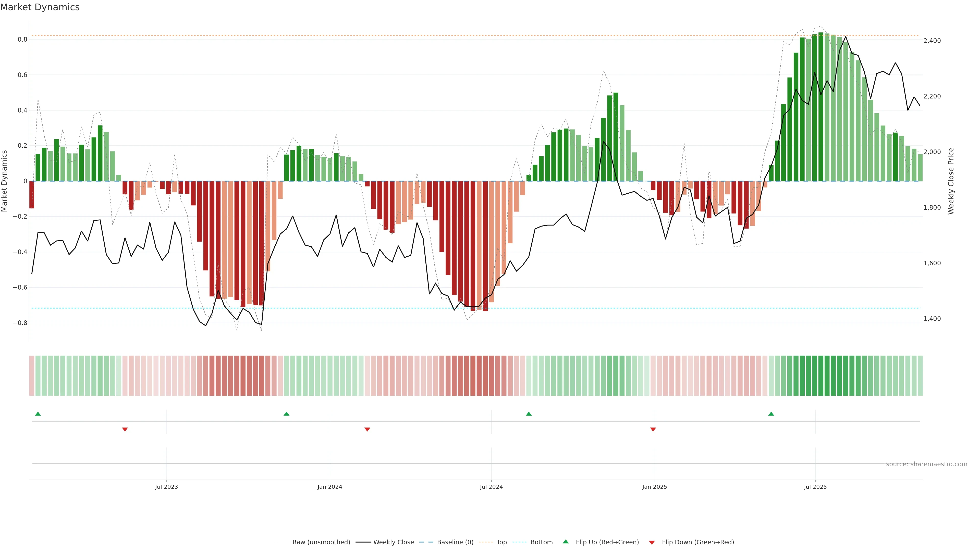980x551 pixels.
Task: Click the Jul 2024 x-axis label
Action: (x=491, y=487)
